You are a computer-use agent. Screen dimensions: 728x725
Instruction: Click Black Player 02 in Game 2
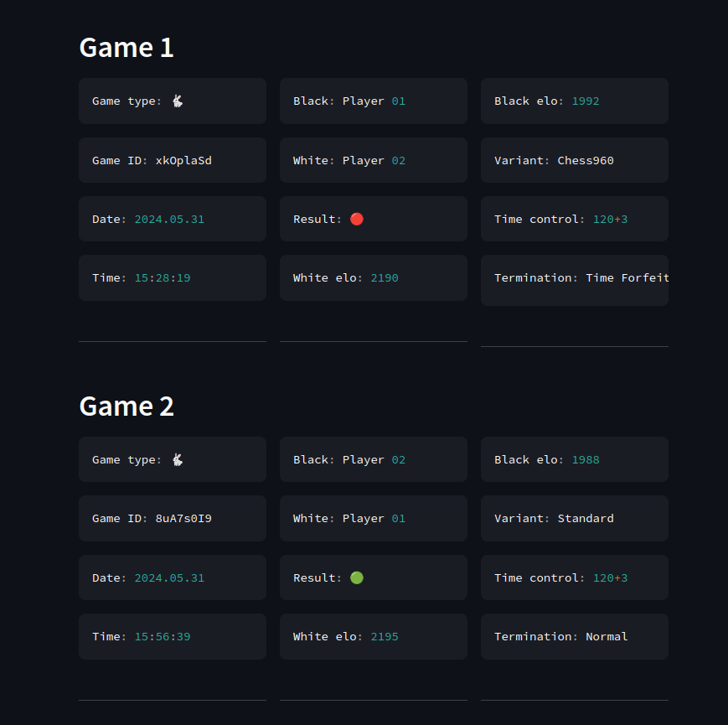click(x=374, y=459)
